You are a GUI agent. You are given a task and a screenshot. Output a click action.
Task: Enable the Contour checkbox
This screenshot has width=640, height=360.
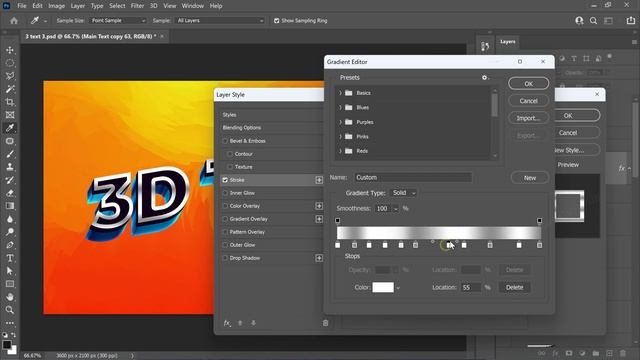(230, 154)
